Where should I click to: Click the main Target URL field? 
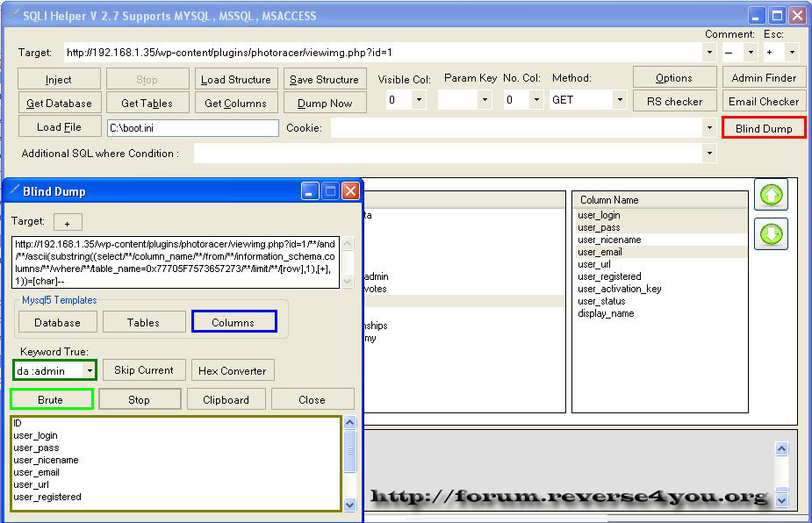(x=384, y=53)
